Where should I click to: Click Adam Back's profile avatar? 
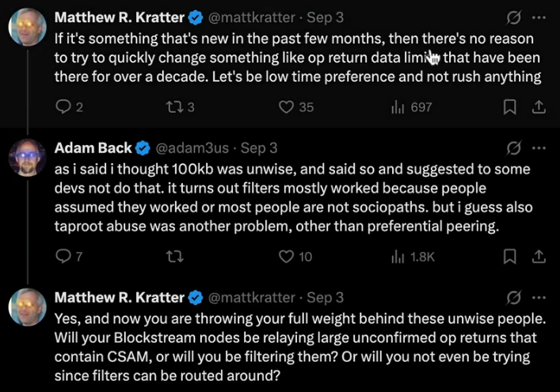pos(26,160)
